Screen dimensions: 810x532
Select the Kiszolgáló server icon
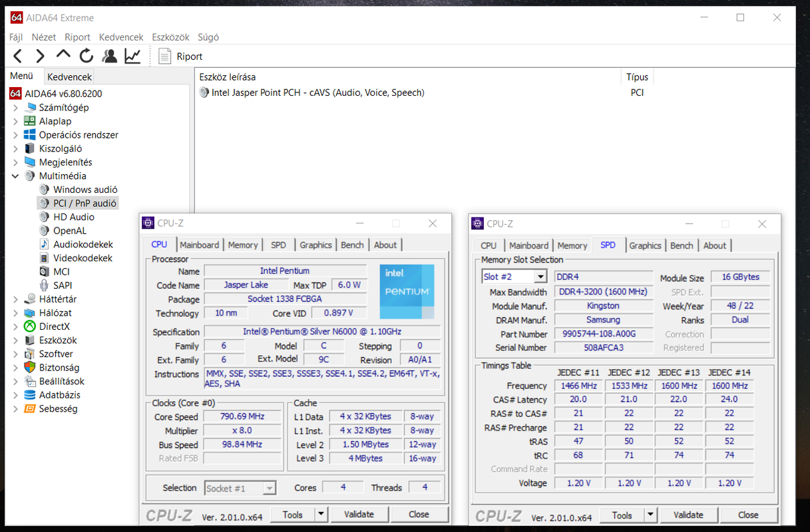30,148
